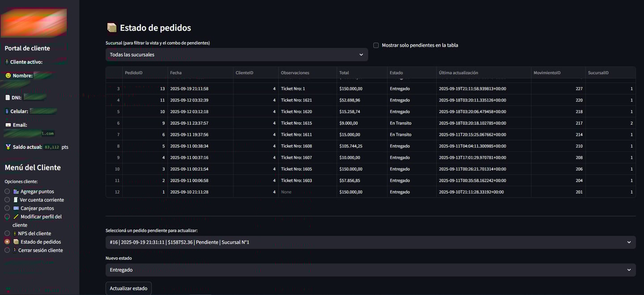Click the MovimientoID column header
This screenshot has width=644, height=295.
click(x=558, y=73)
